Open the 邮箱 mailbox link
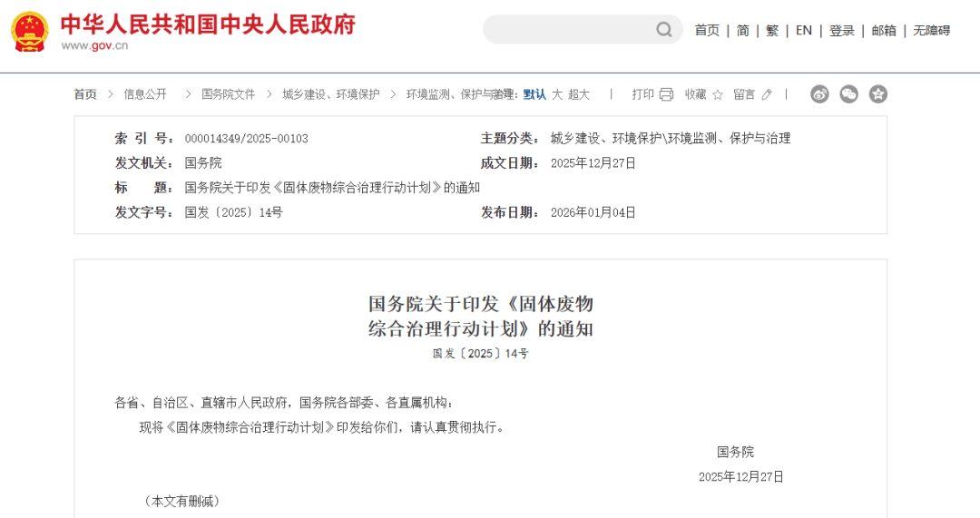Viewport: 980px width, 518px height. tap(883, 30)
